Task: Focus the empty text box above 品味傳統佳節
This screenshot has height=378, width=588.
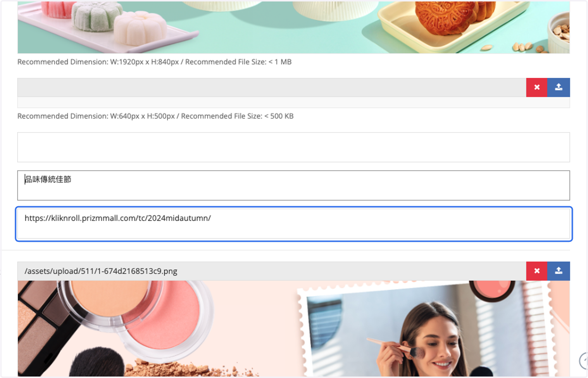Action: (294, 147)
